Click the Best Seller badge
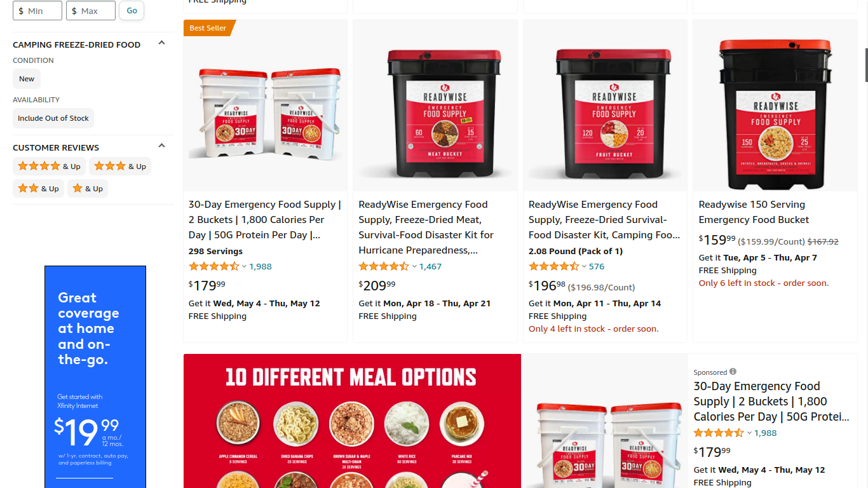The width and height of the screenshot is (868, 488). pyautogui.click(x=208, y=28)
